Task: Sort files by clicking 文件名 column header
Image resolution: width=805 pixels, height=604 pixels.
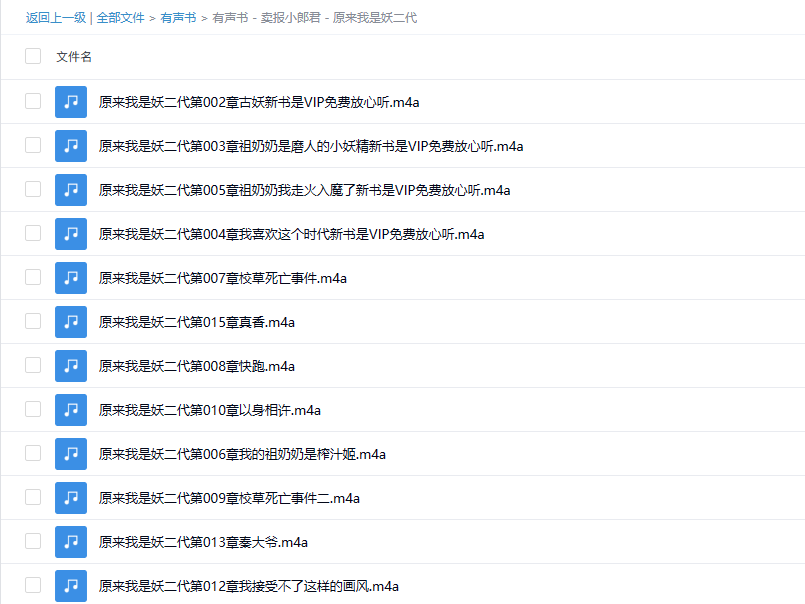Action: tap(72, 57)
